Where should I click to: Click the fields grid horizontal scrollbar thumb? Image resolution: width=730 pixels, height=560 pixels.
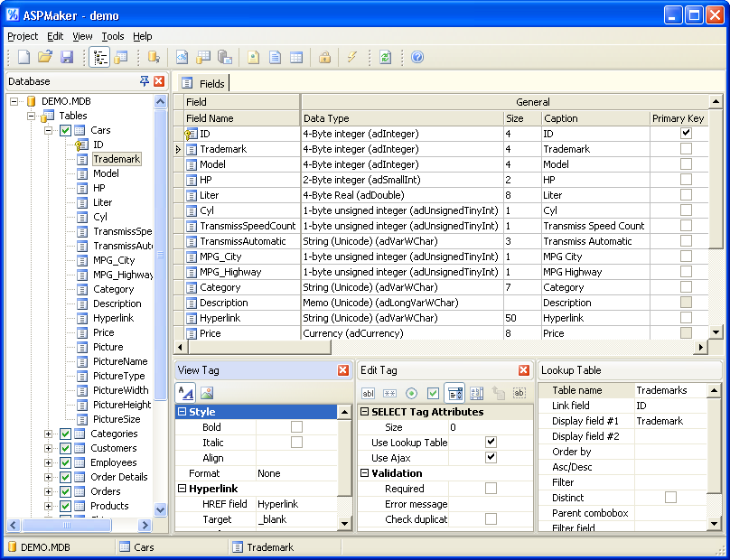point(259,347)
